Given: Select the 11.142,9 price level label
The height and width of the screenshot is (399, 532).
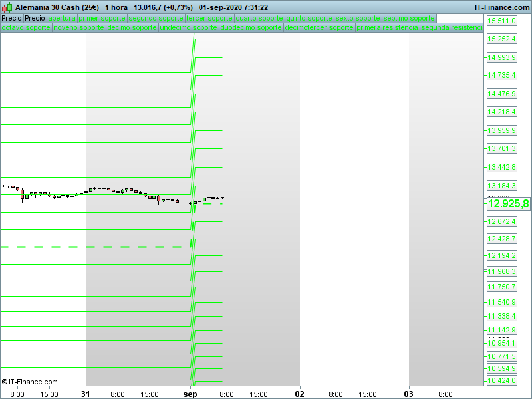Looking at the screenshot, I should click(502, 330).
